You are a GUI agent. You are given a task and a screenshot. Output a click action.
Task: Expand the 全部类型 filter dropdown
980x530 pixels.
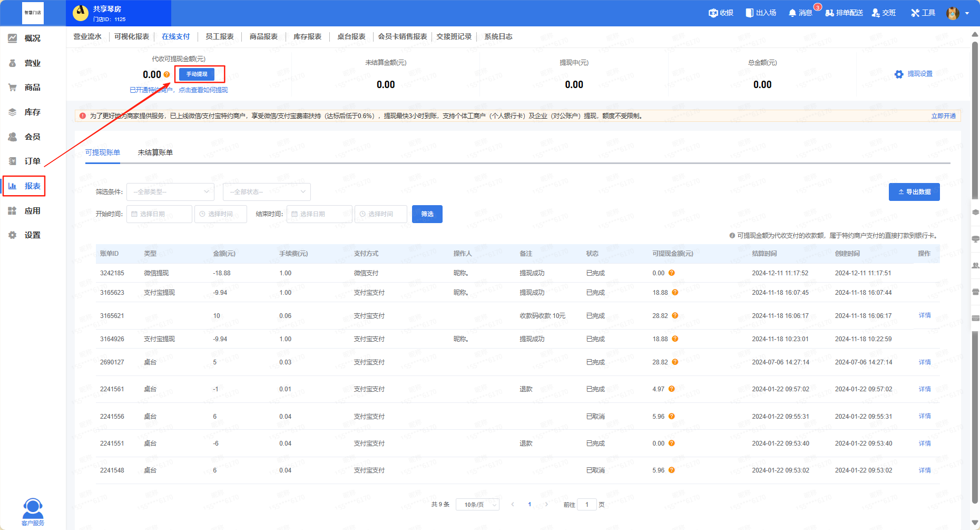171,192
